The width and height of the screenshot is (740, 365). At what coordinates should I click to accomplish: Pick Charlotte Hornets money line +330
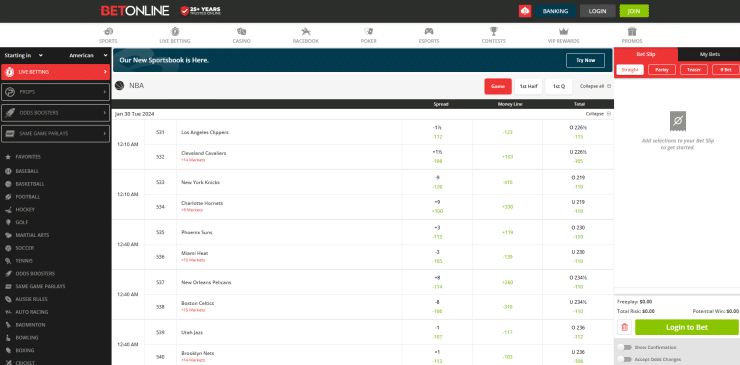[x=507, y=207]
